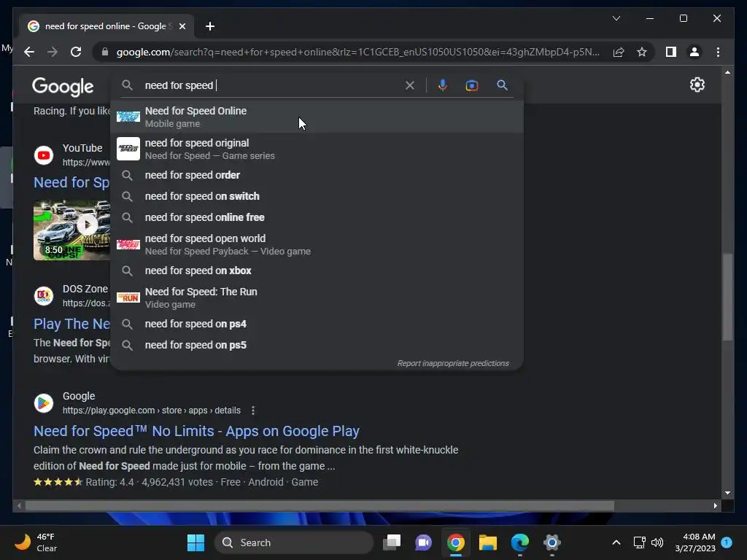Open Task View from the taskbar
Image resolution: width=747 pixels, height=560 pixels.
[392, 542]
